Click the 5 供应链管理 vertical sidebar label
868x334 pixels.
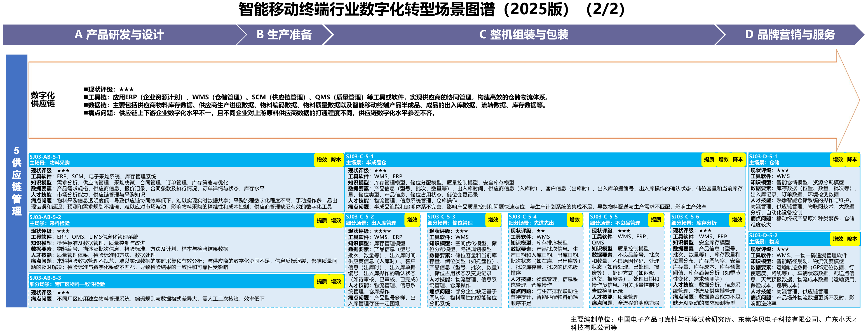pyautogui.click(x=17, y=181)
